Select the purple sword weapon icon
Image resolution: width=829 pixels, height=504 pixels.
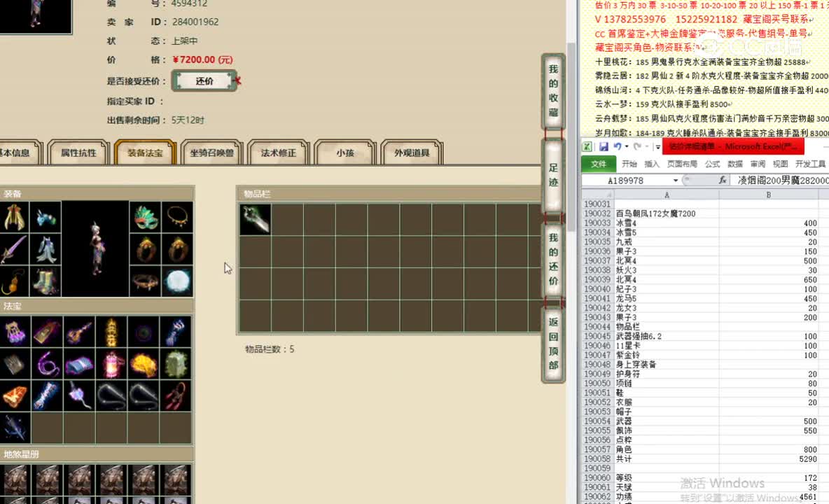coord(14,248)
